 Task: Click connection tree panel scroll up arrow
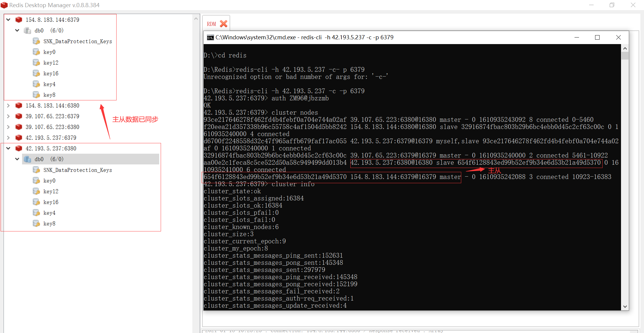[196, 18]
